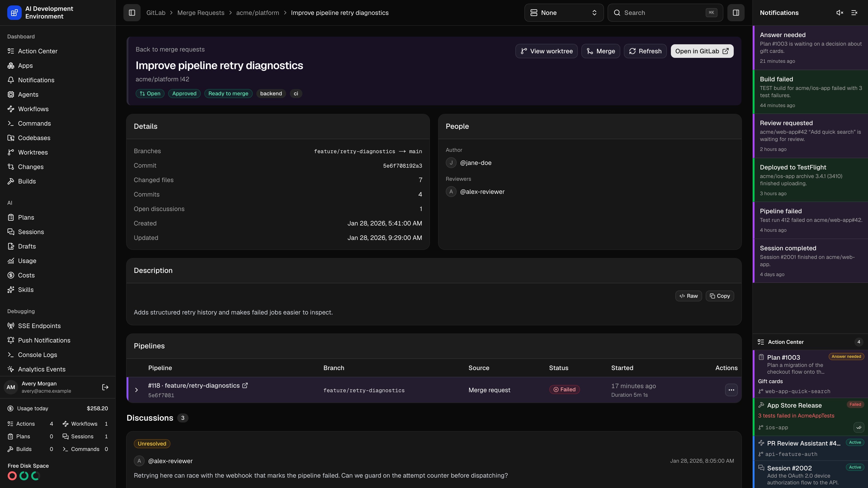Open the None environment dropdown
The image size is (868, 488).
[564, 12]
